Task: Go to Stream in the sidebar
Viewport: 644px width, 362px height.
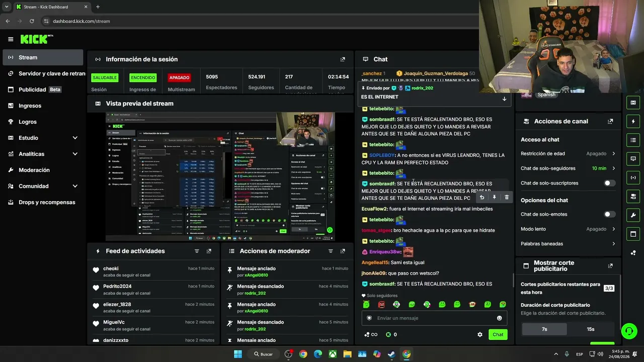Action: click(43, 57)
